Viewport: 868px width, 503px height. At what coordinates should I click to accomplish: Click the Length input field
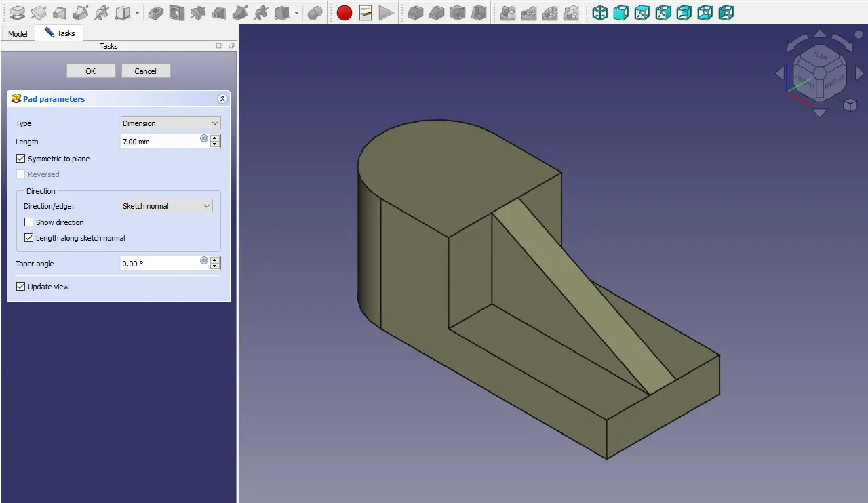160,142
